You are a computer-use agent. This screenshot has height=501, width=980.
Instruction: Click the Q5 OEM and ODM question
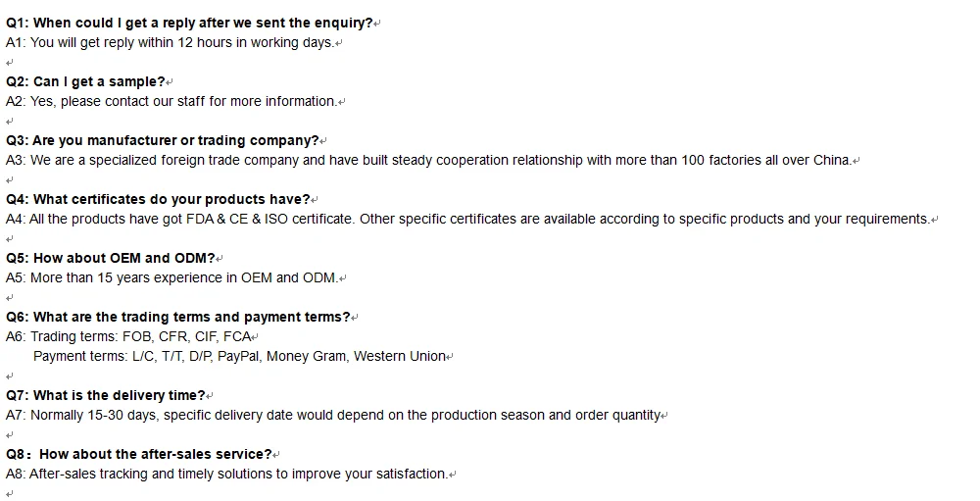110,258
